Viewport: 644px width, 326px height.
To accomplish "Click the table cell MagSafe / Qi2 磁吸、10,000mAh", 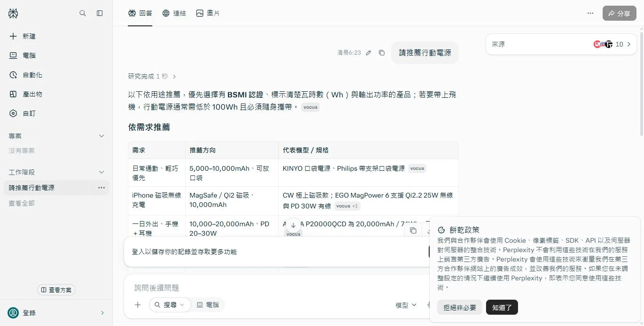I will coord(232,200).
